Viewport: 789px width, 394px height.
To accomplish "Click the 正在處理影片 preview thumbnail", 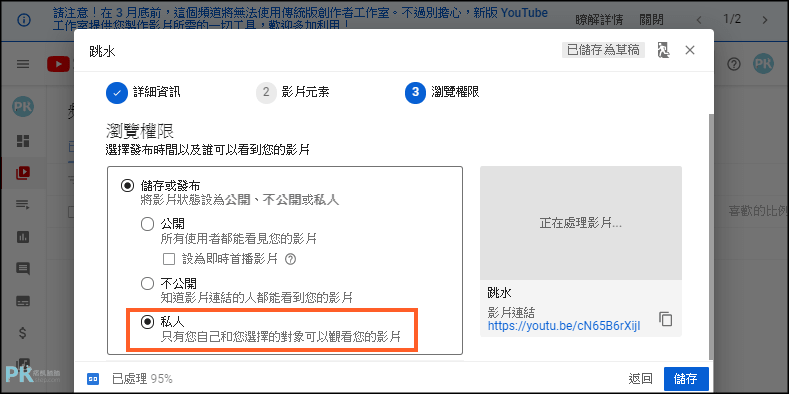I will (x=581, y=223).
